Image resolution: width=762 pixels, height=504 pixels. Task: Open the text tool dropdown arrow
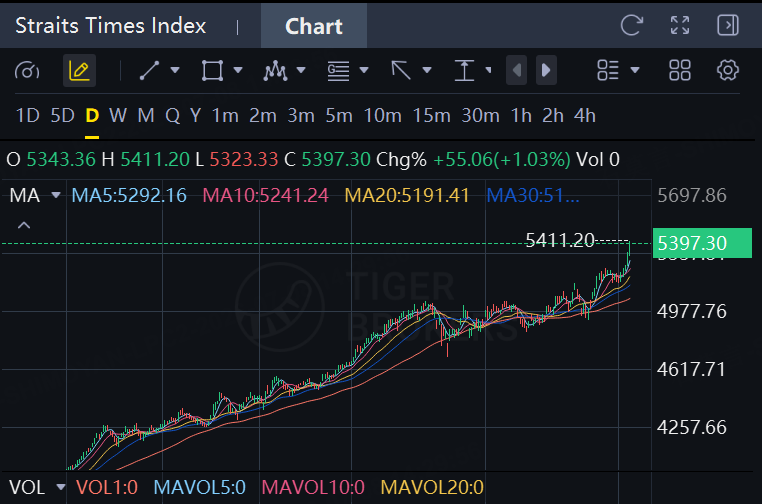point(488,70)
